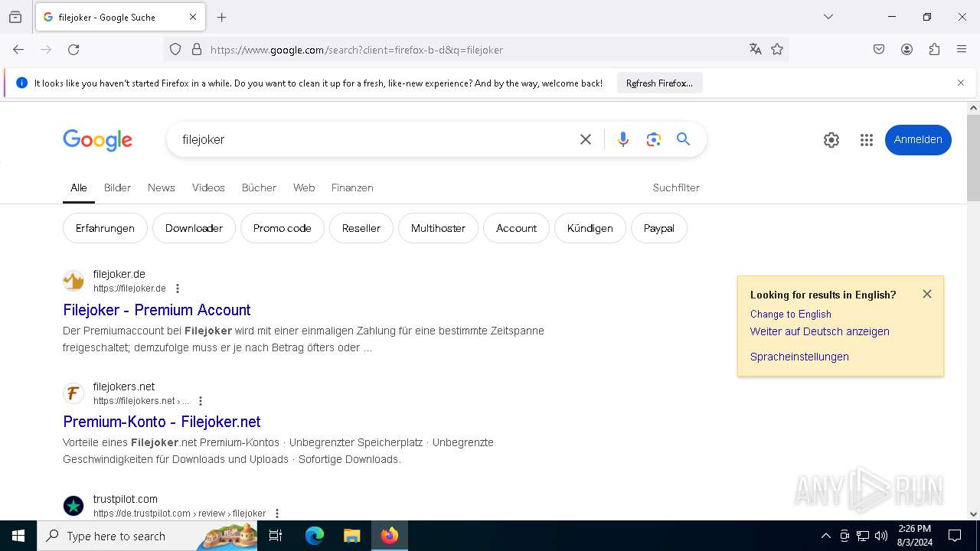Screen dimensions: 980x551
Task: Click the taskbar search box
Action: (147, 536)
